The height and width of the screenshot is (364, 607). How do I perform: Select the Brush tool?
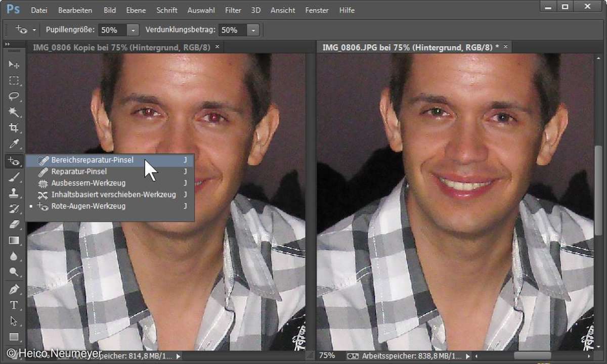coord(14,177)
